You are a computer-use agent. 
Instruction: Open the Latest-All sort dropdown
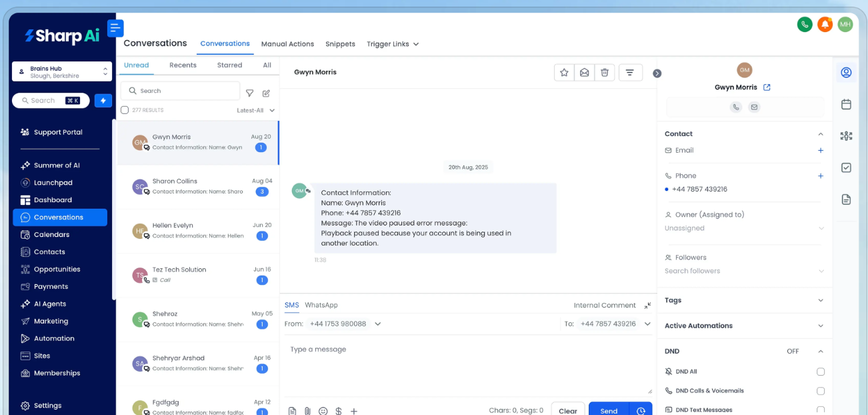255,110
